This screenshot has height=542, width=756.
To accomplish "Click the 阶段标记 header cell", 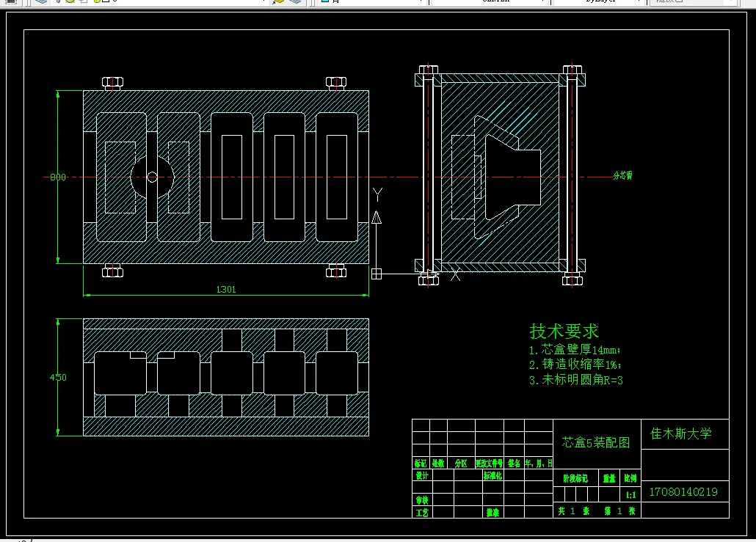I will tap(575, 478).
